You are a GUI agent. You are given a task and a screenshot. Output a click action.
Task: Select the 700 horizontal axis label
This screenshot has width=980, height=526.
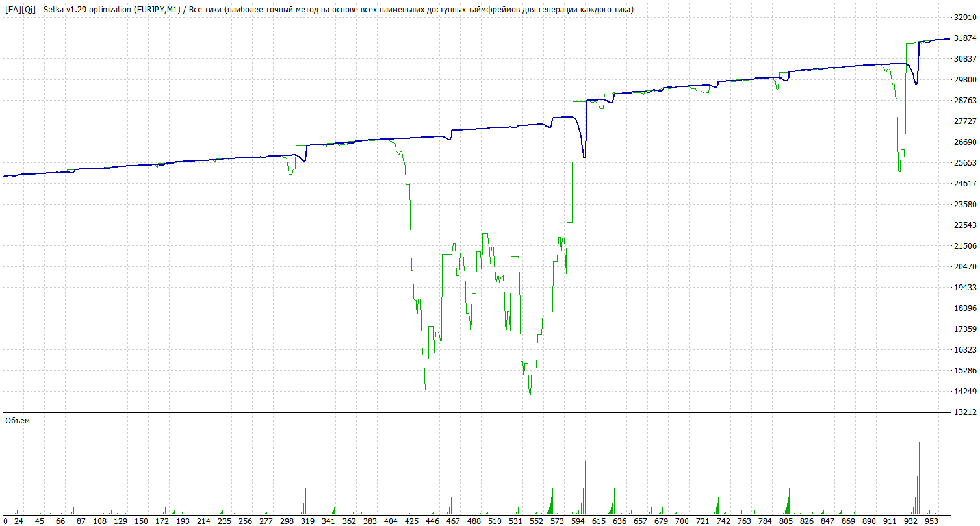(682, 521)
